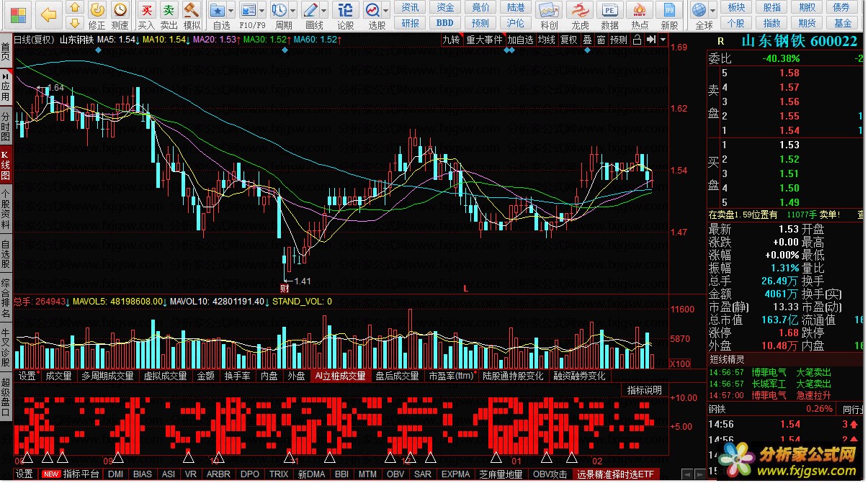
Task: Expand the 全球 dropdown arrow
Action: tap(714, 11)
